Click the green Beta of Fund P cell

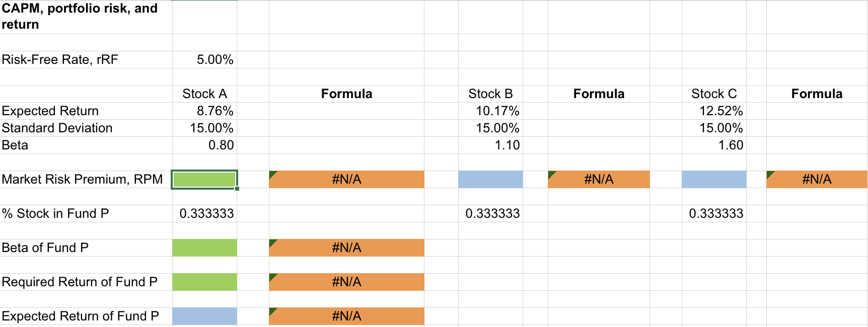[204, 248]
